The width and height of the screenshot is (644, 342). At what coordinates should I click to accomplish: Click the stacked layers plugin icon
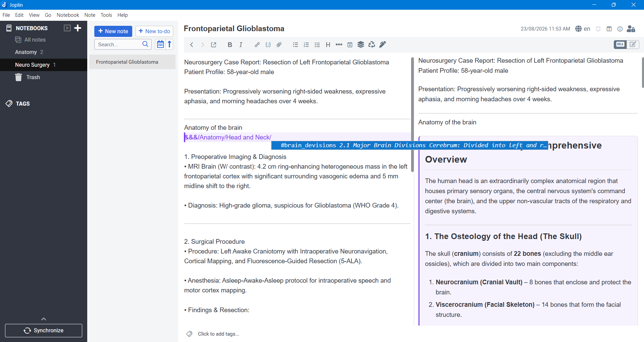[x=361, y=45]
